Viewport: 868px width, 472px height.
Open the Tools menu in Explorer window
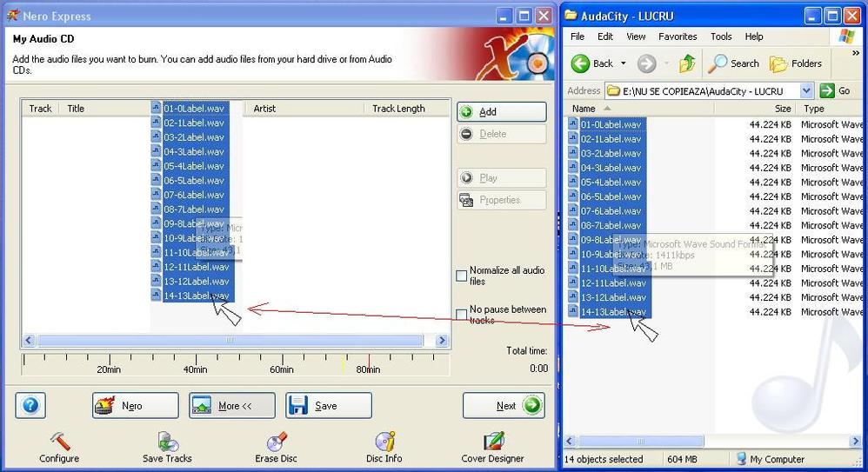[x=721, y=37]
